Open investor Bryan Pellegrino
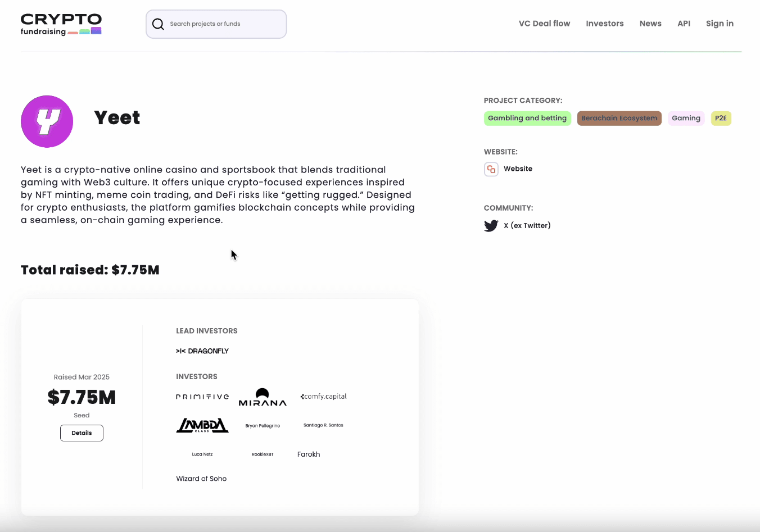Image resolution: width=760 pixels, height=532 pixels. [x=263, y=426]
